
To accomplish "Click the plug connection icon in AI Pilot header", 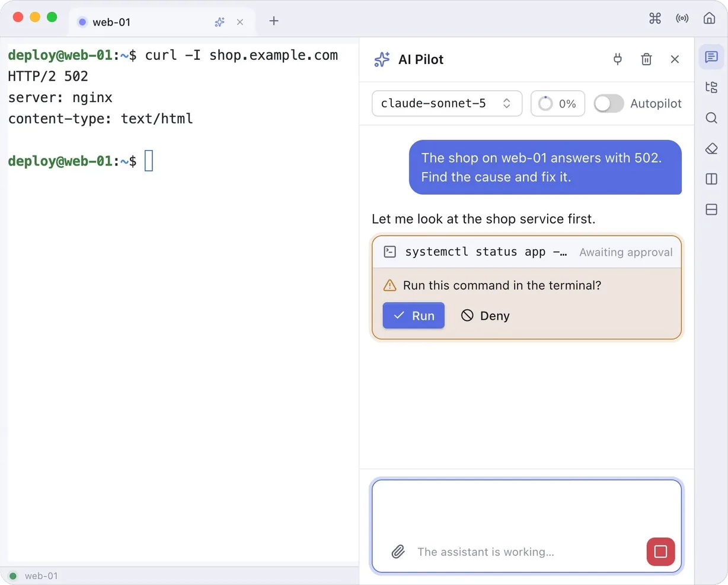I will pyautogui.click(x=618, y=59).
